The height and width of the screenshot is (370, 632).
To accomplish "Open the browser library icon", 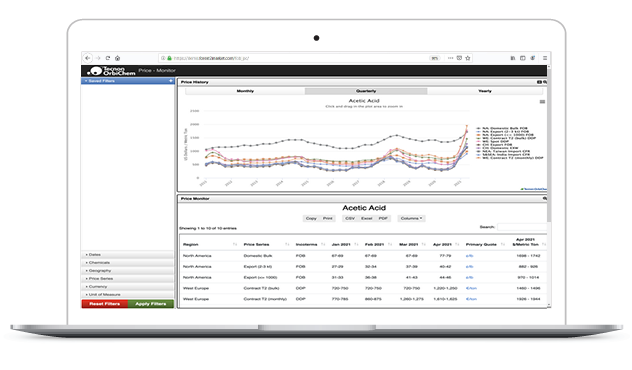I will click(513, 58).
